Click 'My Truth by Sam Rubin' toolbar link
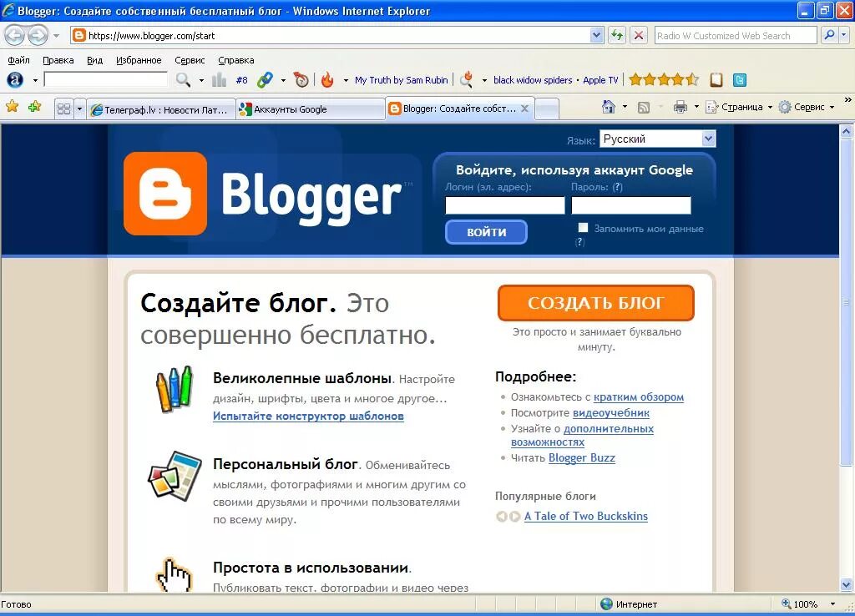Image resolution: width=855 pixels, height=616 pixels. 402,80
